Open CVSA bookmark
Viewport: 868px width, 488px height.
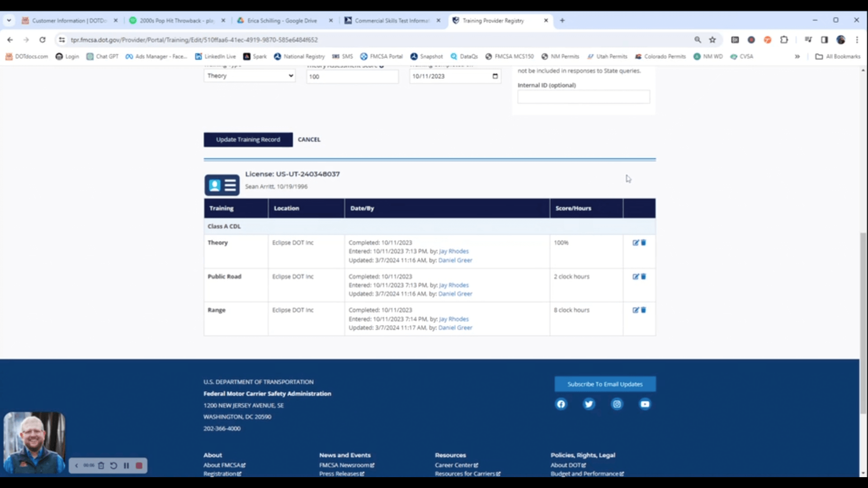(742, 56)
